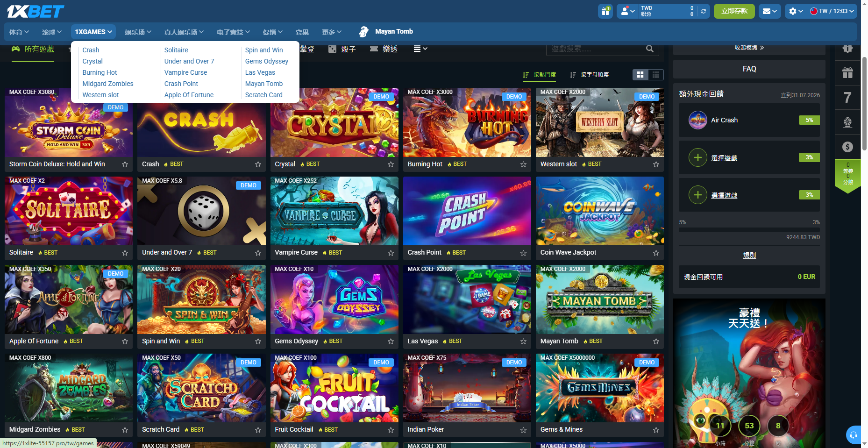Open the sidebar trophy award icon
Image resolution: width=868 pixels, height=448 pixels.
(x=848, y=122)
